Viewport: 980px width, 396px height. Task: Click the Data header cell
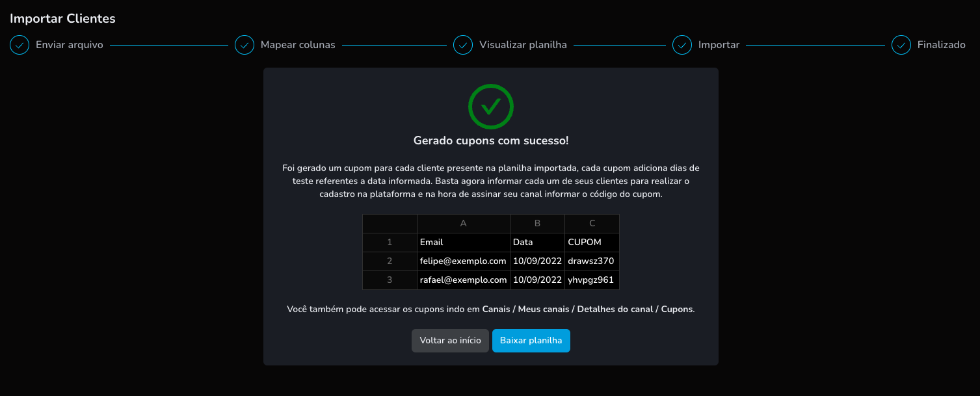tap(538, 243)
